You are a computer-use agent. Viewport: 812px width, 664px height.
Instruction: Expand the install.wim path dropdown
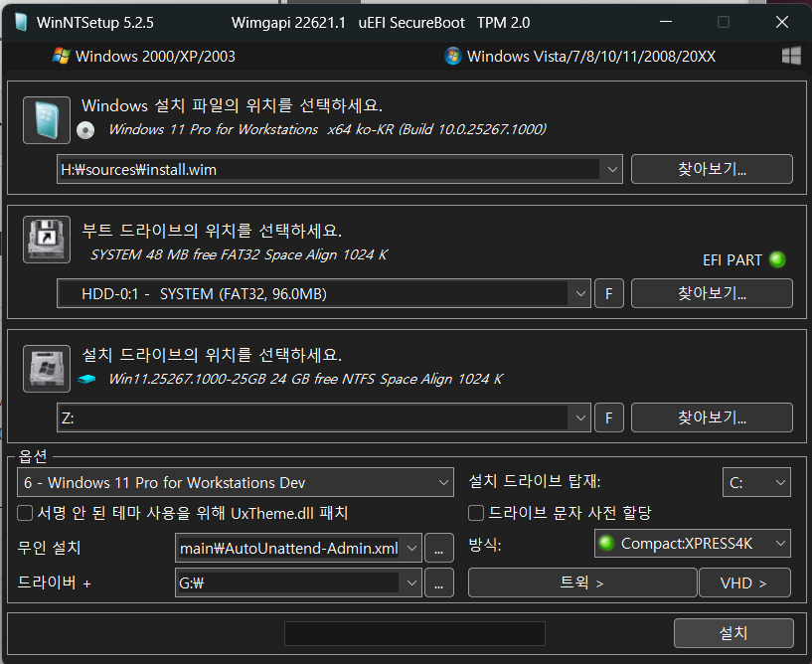click(612, 169)
